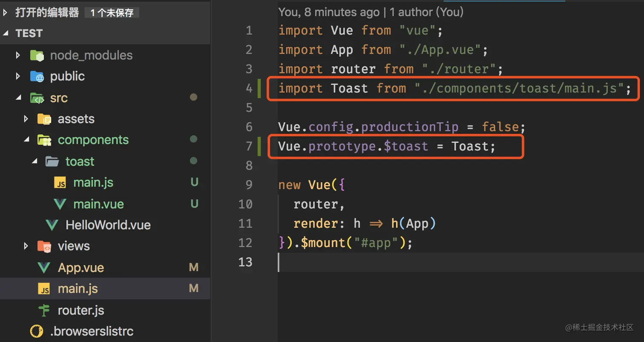Click the toast folder icon

52,161
